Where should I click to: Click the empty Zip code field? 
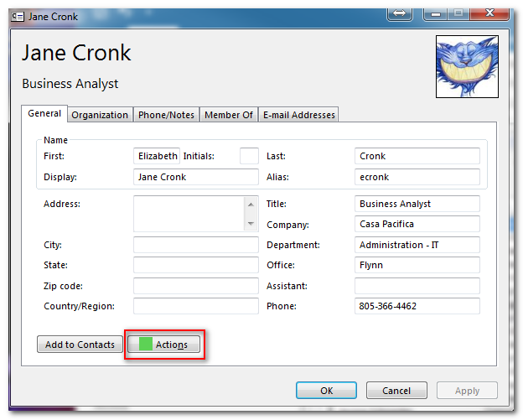point(196,286)
